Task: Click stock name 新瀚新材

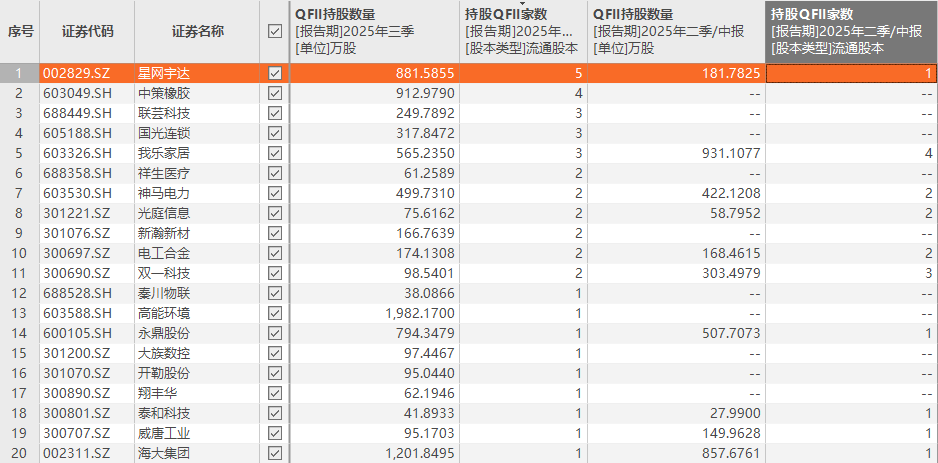Action: coord(164,233)
